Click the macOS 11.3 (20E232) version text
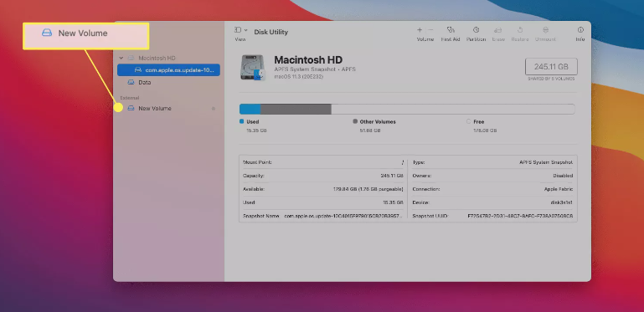The image size is (644, 312). pyautogui.click(x=299, y=76)
